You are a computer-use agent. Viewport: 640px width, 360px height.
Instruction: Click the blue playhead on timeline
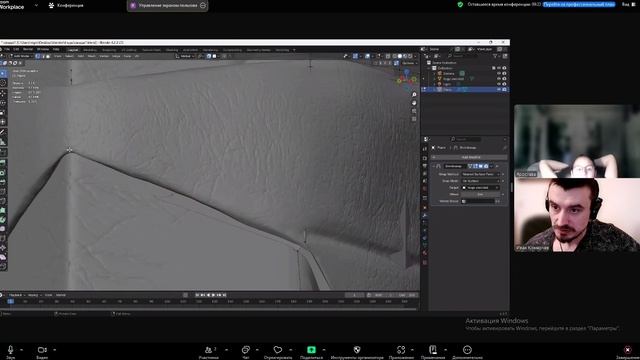[x=11, y=301]
